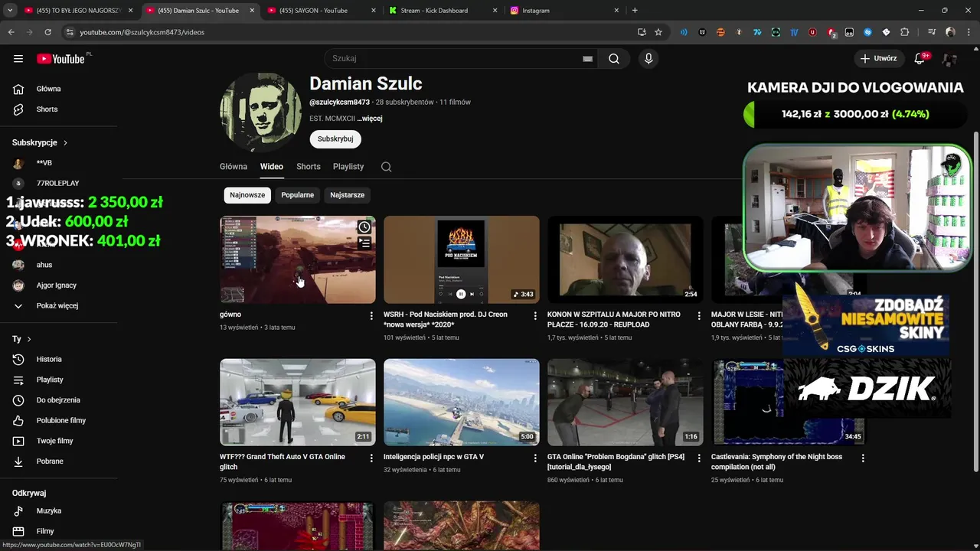Click the Damian Szulc channel avatar

point(261,112)
